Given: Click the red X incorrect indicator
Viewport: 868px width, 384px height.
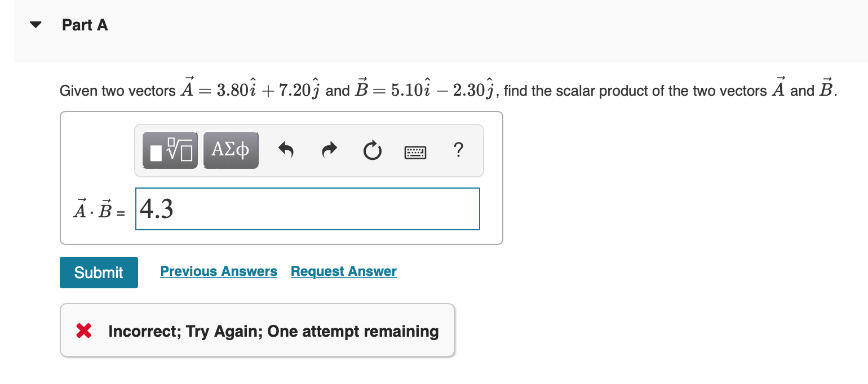Looking at the screenshot, I should tap(83, 331).
